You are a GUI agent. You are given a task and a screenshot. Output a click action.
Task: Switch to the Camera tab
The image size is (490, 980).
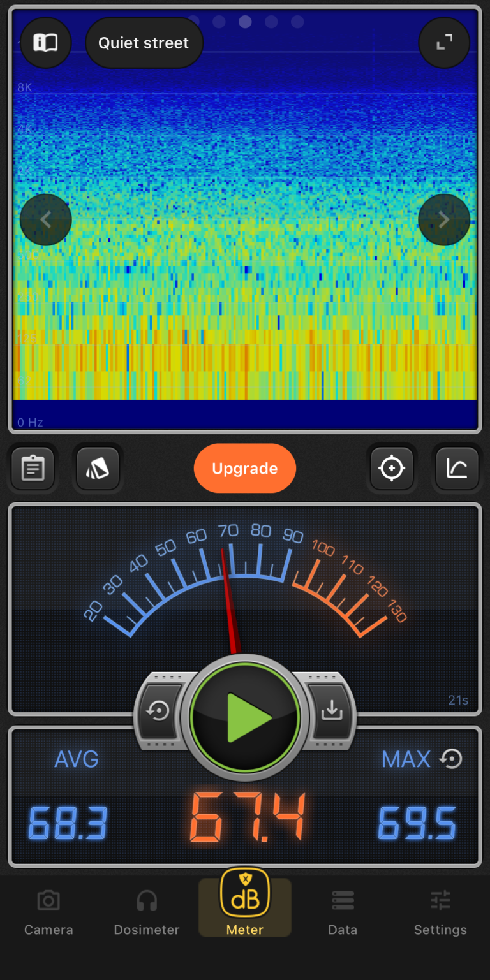[x=48, y=913]
